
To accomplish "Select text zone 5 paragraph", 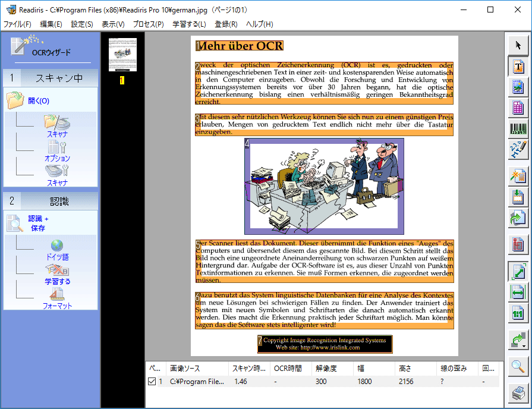I will pos(324,262).
